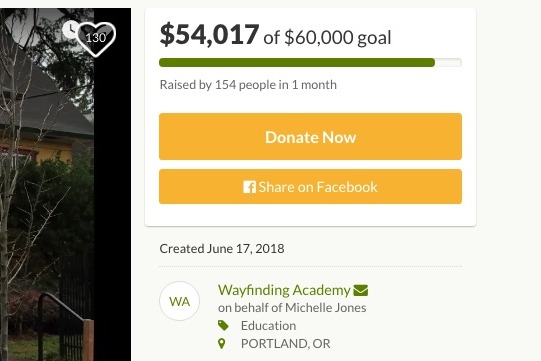Click the Share on Facebook button

coord(310,186)
